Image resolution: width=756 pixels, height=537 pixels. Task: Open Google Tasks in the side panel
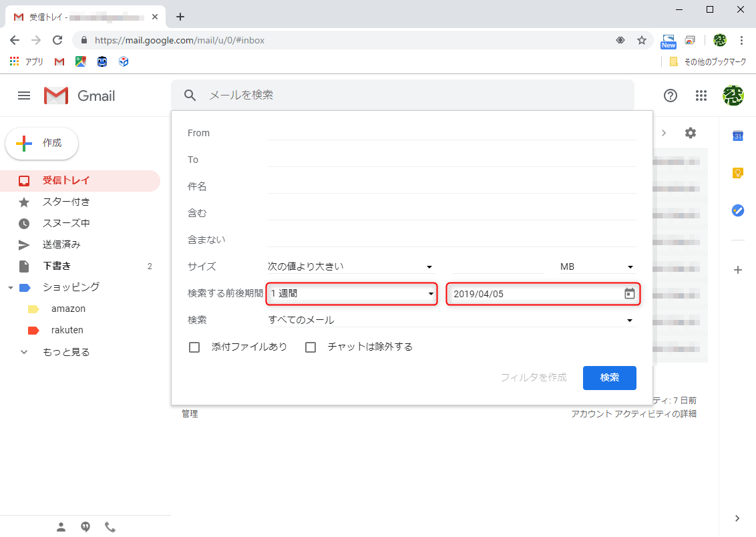pyautogui.click(x=737, y=210)
